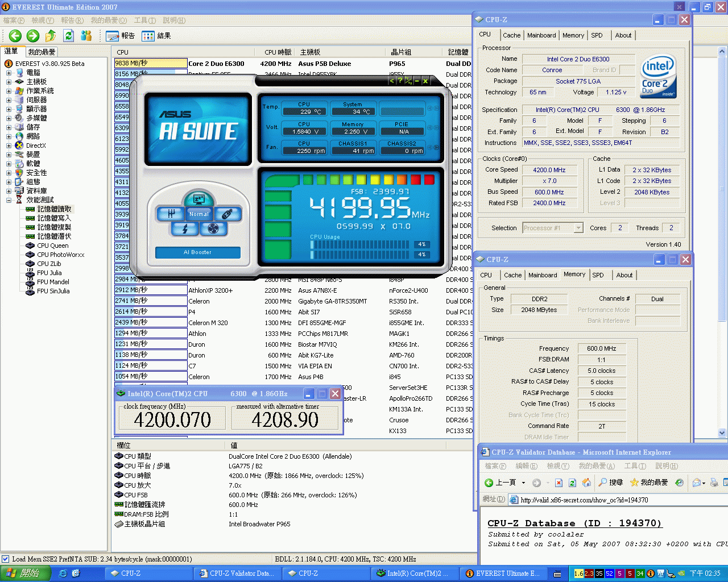Click EVEREST two-people users toolbar icon
Screen dimensions: 728x582
tap(86, 36)
